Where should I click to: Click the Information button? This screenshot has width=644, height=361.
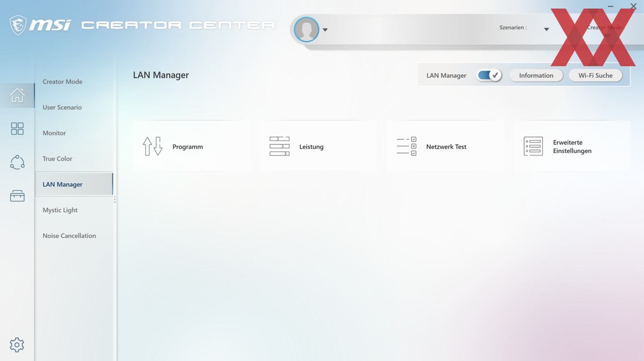pyautogui.click(x=536, y=75)
